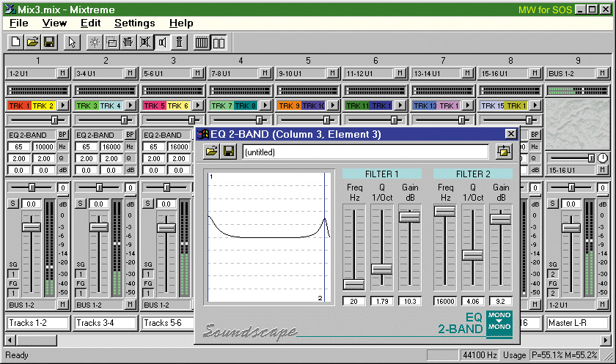Click the info tool icon in toolbar
The image size is (616, 364).
click(x=178, y=42)
